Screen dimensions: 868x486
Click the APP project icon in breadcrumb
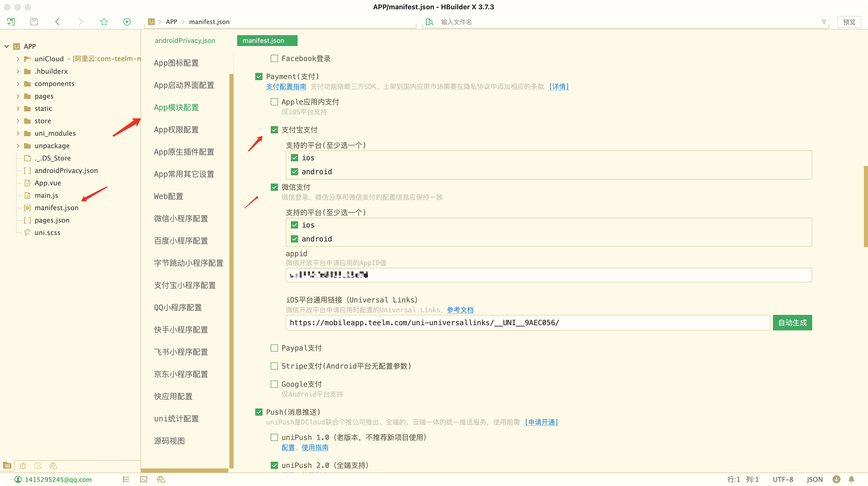[151, 22]
